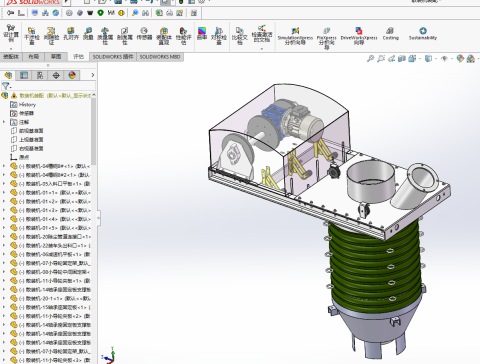The image size is (480, 364).
Task: Open the SOLIDWORKS 插件 add-ins tab
Action: click(x=113, y=57)
